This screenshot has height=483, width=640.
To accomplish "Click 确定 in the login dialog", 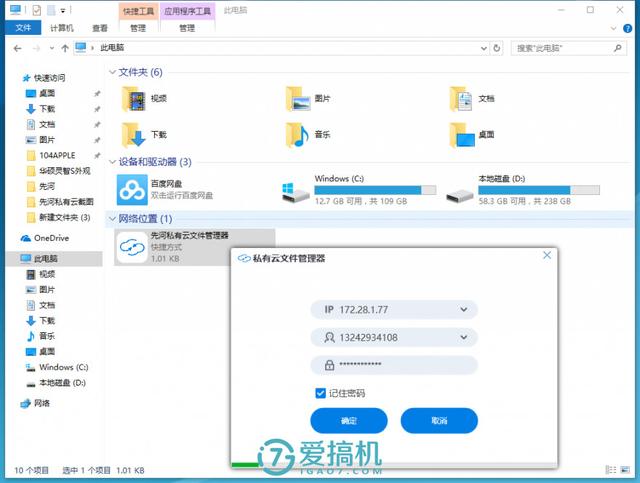I will tap(349, 421).
